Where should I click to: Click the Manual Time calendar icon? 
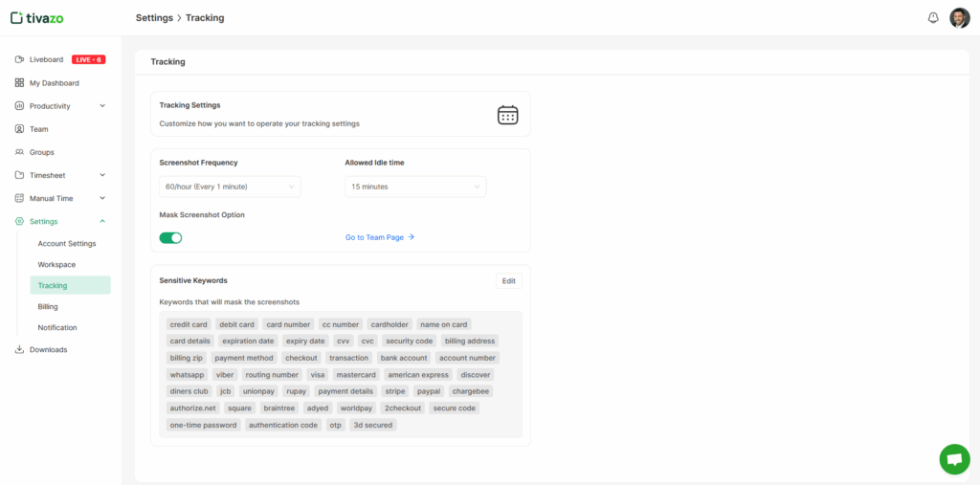point(19,199)
